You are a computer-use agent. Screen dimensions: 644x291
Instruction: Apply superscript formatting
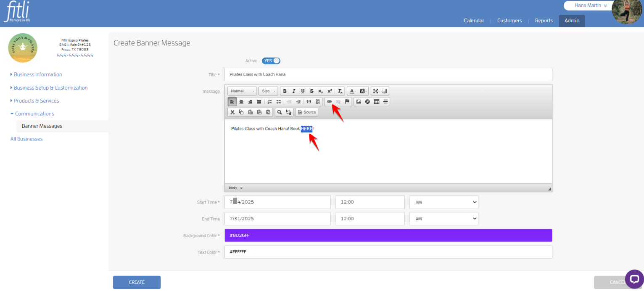pyautogui.click(x=330, y=91)
